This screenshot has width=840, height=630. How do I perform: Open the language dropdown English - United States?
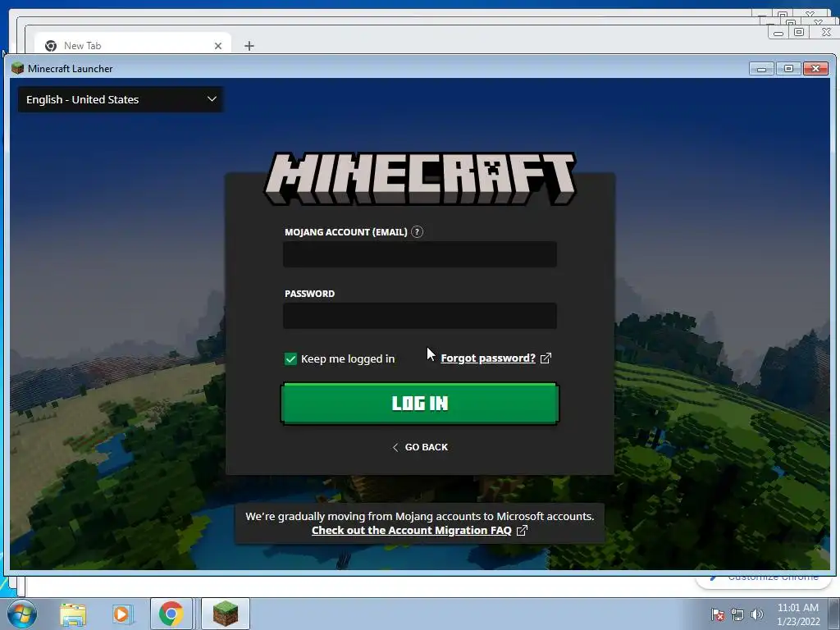pyautogui.click(x=121, y=99)
